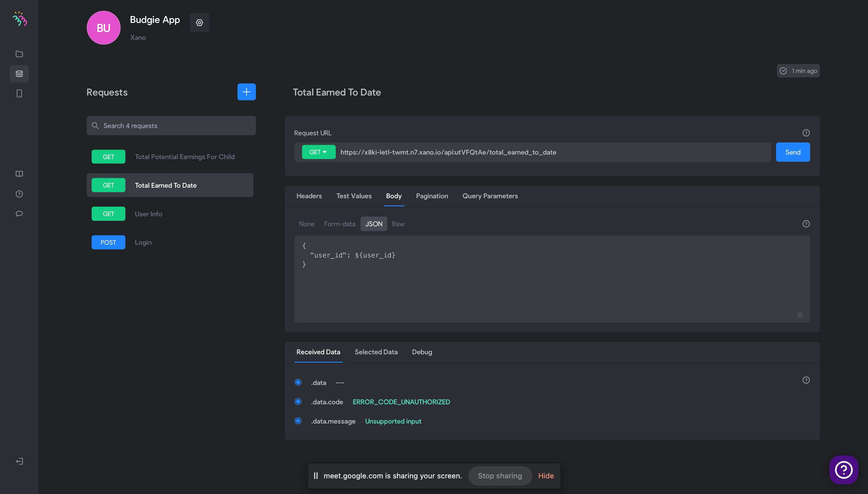868x494 pixels.
Task: Select the Login POST request
Action: pyautogui.click(x=170, y=242)
